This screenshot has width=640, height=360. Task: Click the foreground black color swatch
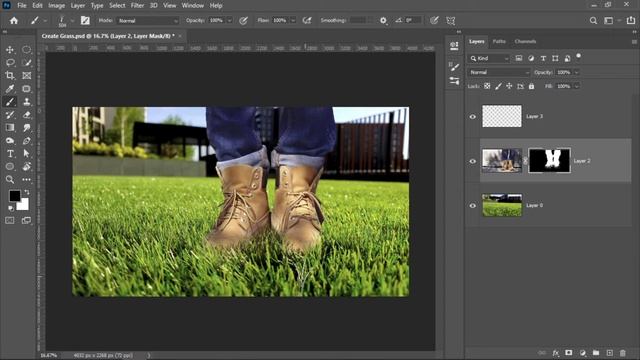[x=14, y=196]
